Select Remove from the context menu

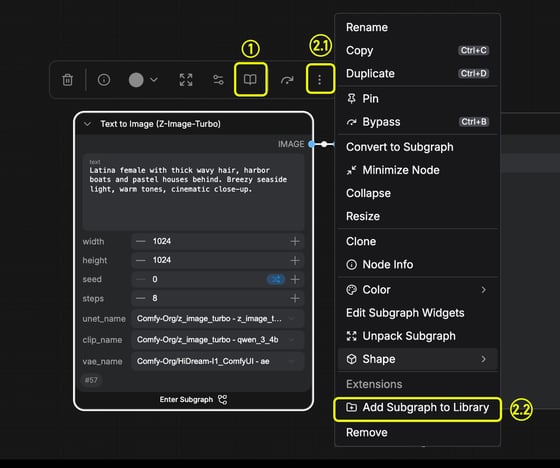click(417, 433)
